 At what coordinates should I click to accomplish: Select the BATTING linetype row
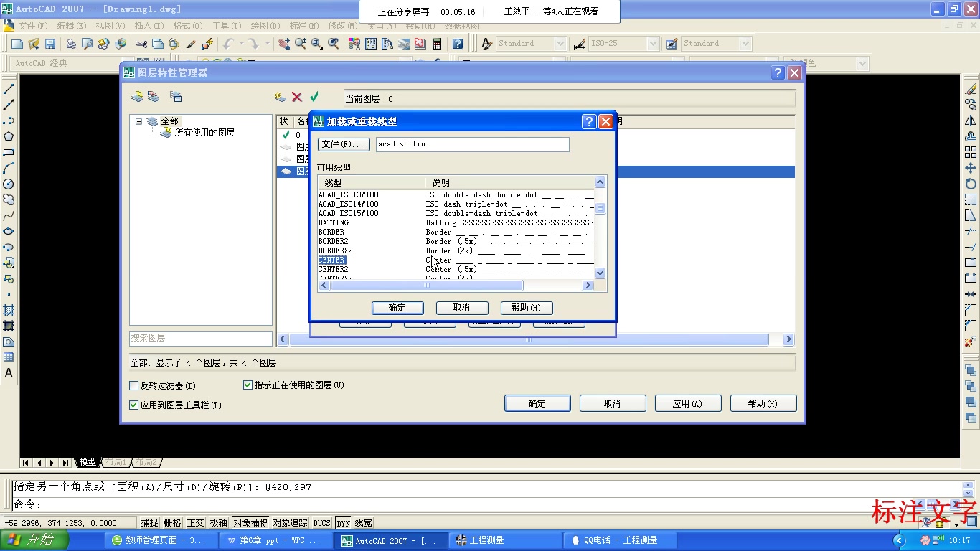(x=456, y=222)
